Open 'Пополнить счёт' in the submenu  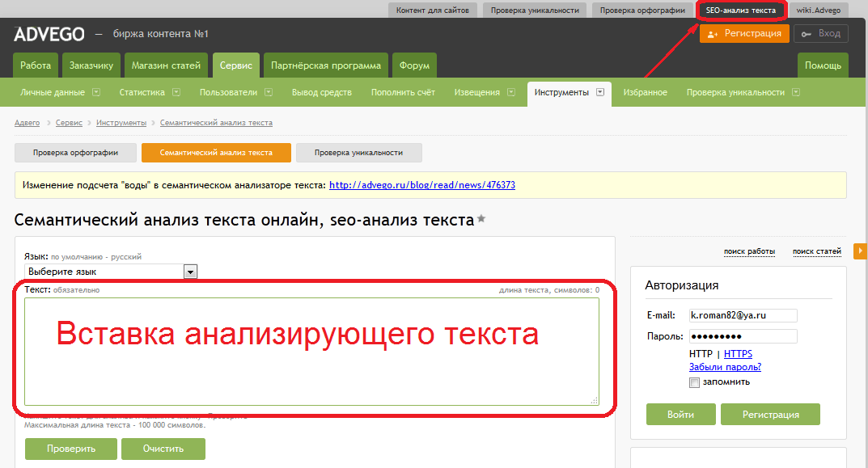tap(403, 92)
